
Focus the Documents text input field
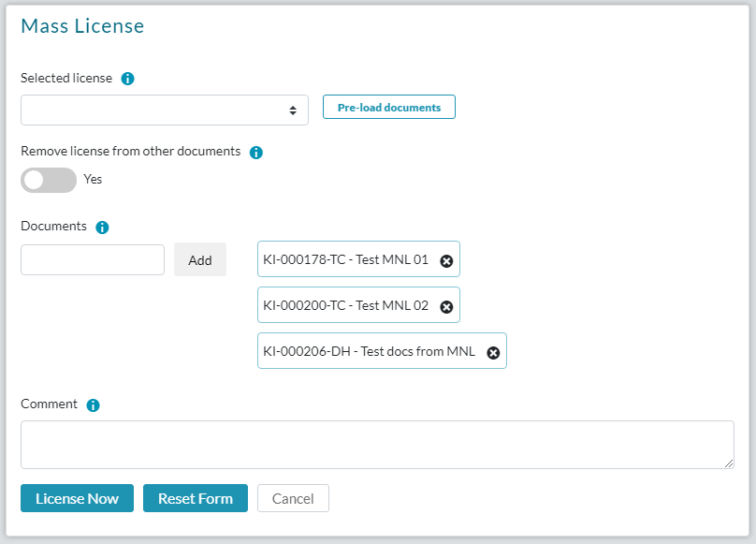click(93, 260)
